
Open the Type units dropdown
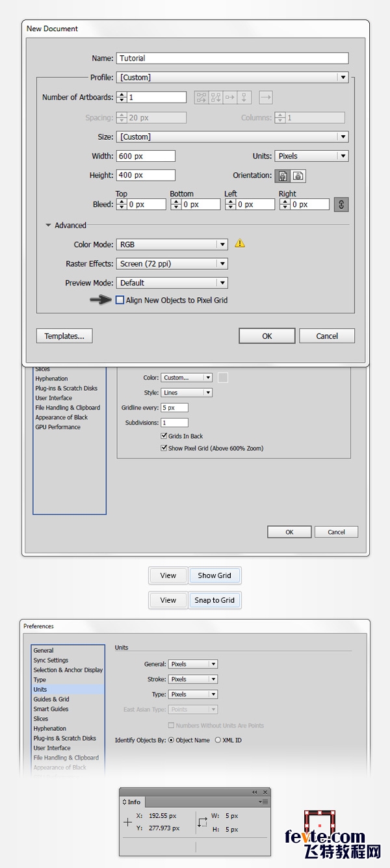pyautogui.click(x=193, y=694)
